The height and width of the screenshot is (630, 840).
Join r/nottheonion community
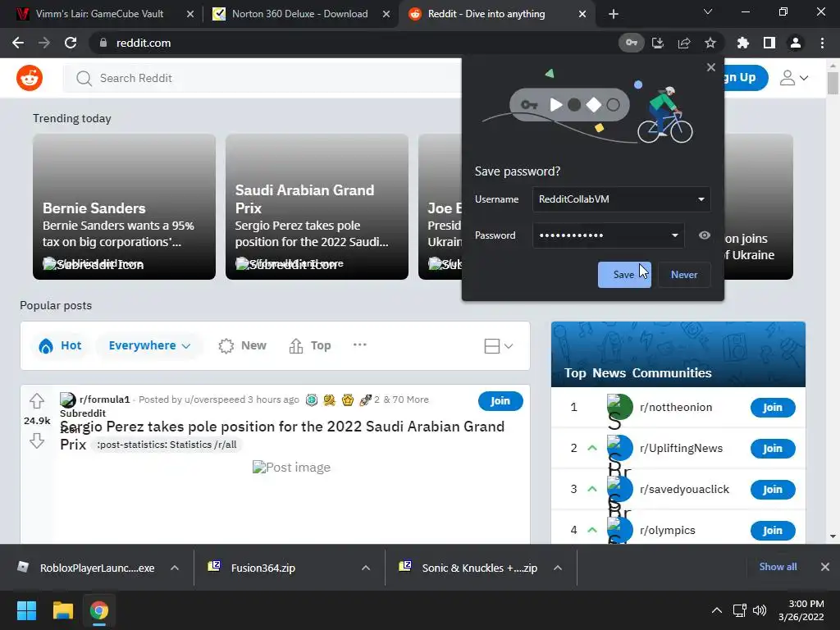click(773, 407)
